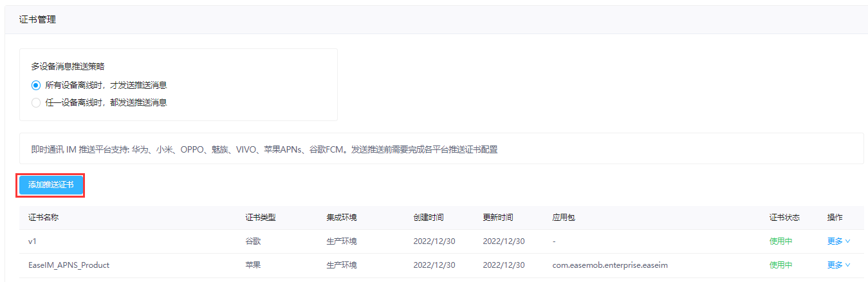This screenshot has width=868, height=282.
Task: Select the EaseIM_APNS_Product certificate name
Action: click(x=69, y=265)
